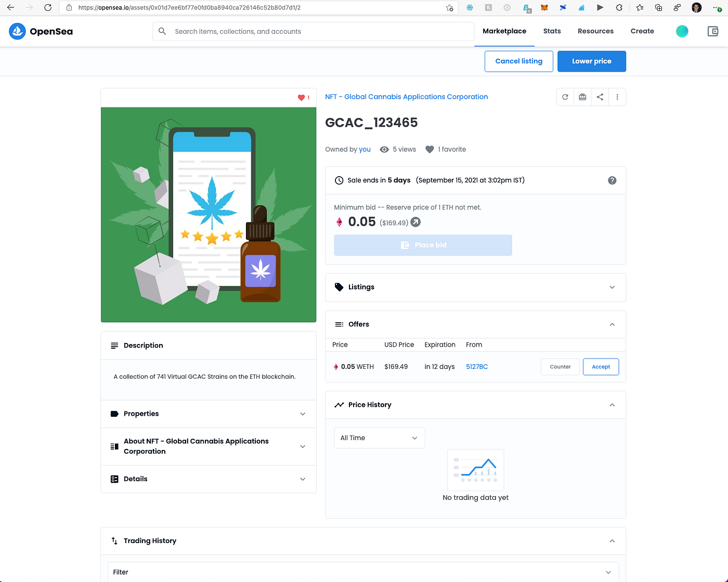This screenshot has height=582, width=728.
Task: Open the wallet icon in header
Action: point(713,31)
